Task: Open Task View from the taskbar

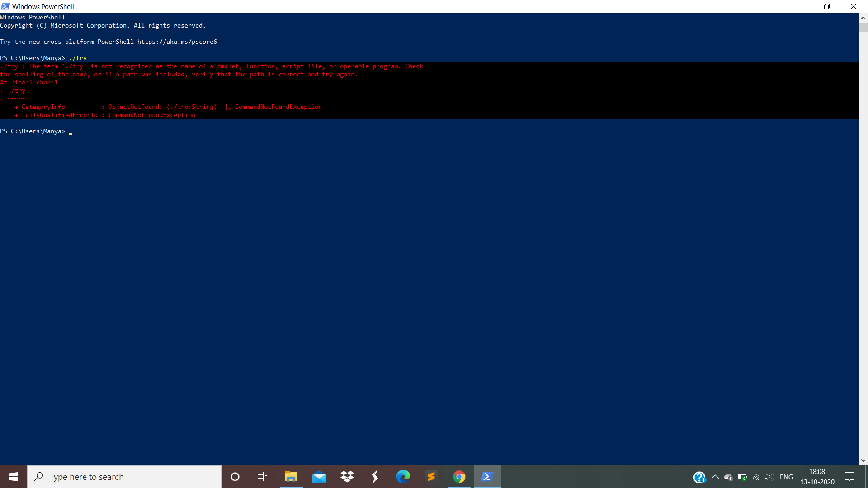Action: [262, 477]
